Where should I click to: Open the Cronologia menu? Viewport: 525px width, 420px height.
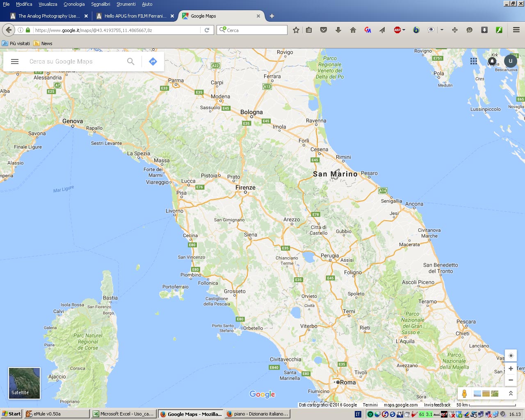point(74,4)
